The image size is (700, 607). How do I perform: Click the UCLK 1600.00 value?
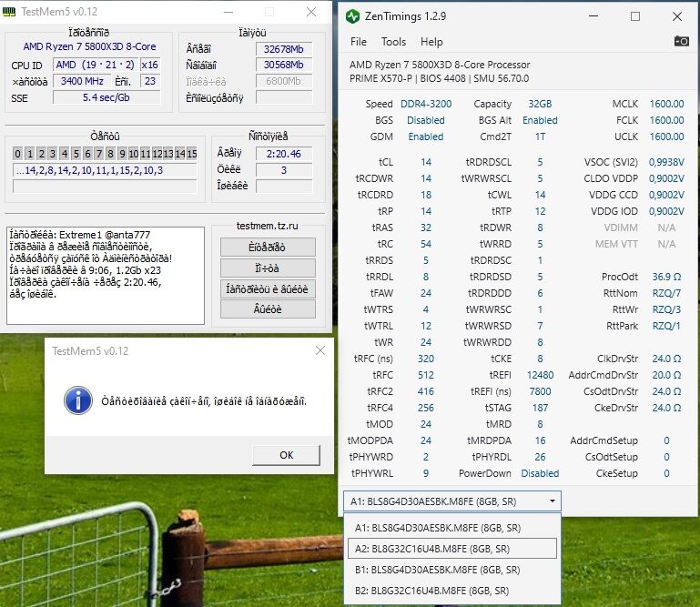[x=666, y=137]
